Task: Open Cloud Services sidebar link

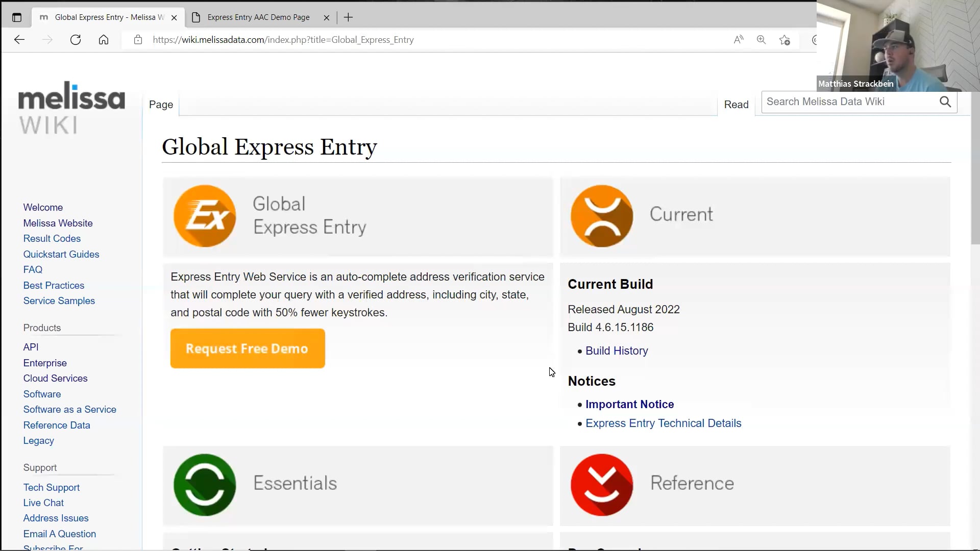Action: pos(55,379)
